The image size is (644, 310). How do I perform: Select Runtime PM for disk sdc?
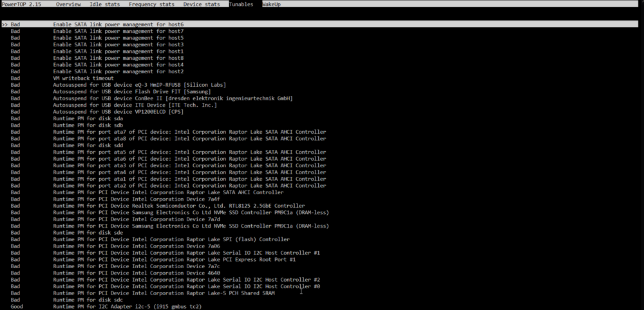tap(66, 300)
